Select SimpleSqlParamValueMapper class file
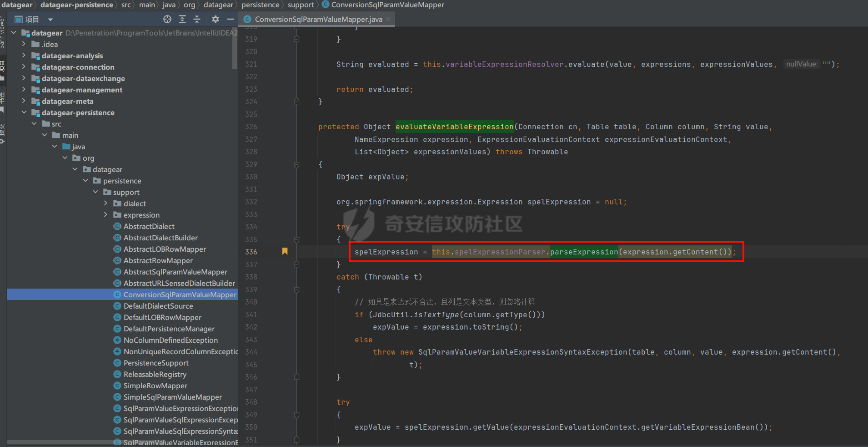 [173, 397]
